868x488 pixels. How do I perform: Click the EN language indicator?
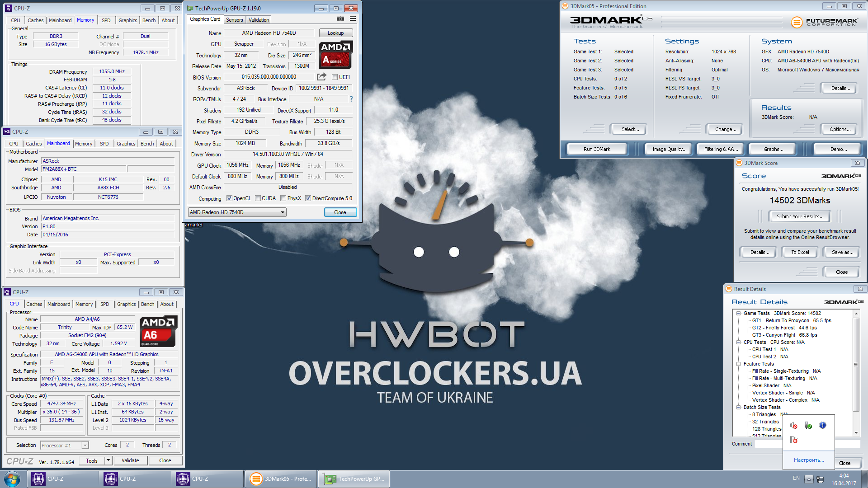pos(796,478)
